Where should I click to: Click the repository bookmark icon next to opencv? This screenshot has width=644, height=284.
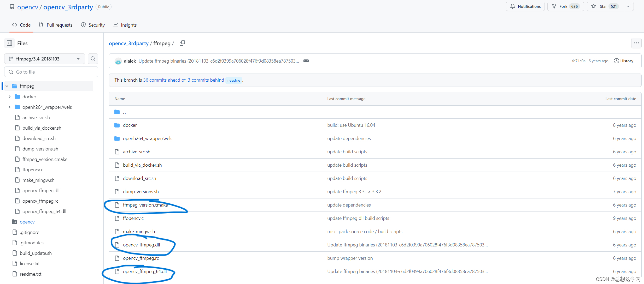click(12, 7)
